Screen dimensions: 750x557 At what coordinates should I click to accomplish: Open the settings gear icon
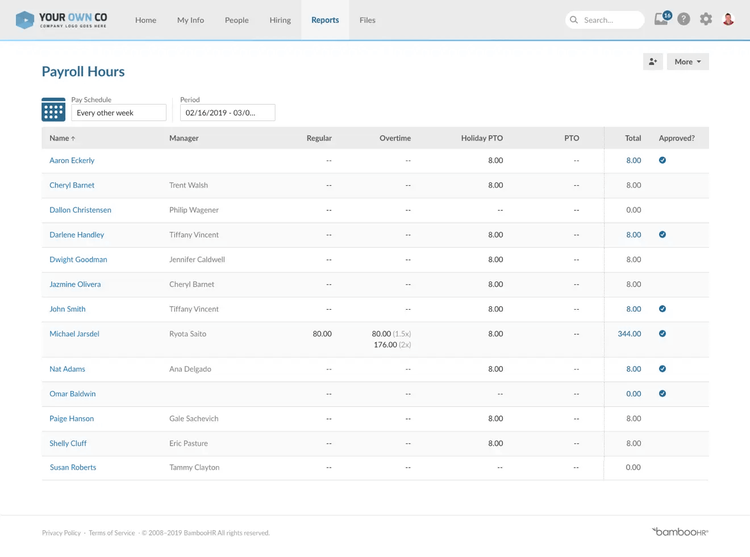pos(706,19)
